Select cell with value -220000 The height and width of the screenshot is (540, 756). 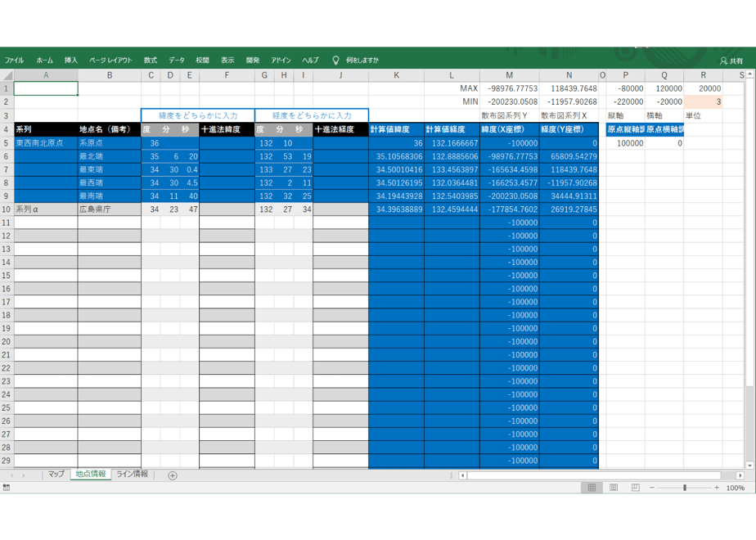(625, 101)
